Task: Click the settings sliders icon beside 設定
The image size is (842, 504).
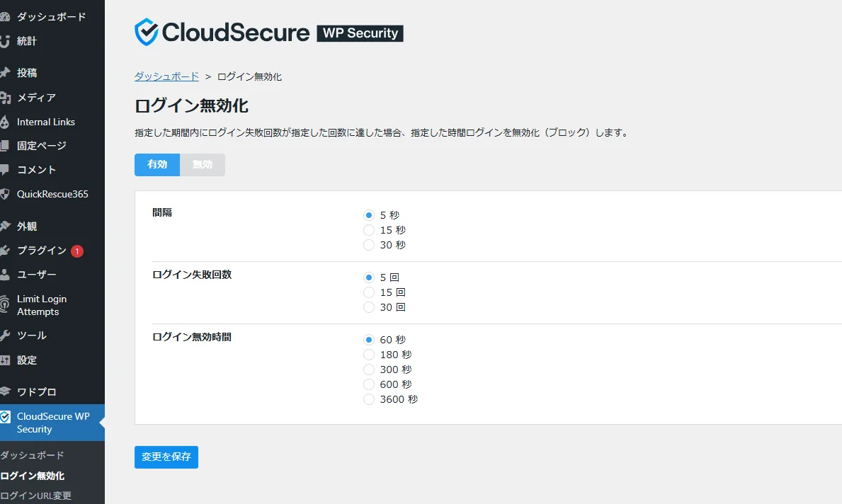Action: (5, 361)
